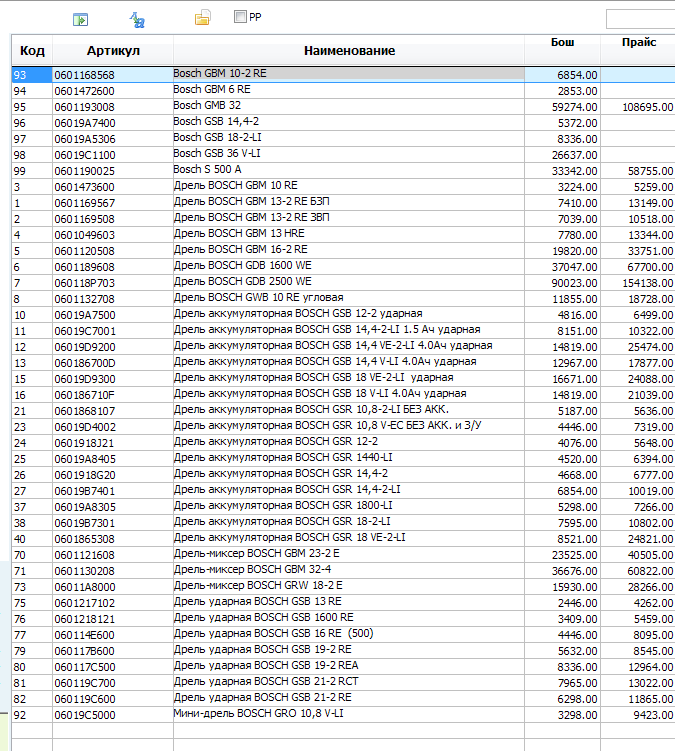Select row Дрель-миксер BOSCH GRW 18-2 E
The image size is (675, 751).
click(343, 587)
